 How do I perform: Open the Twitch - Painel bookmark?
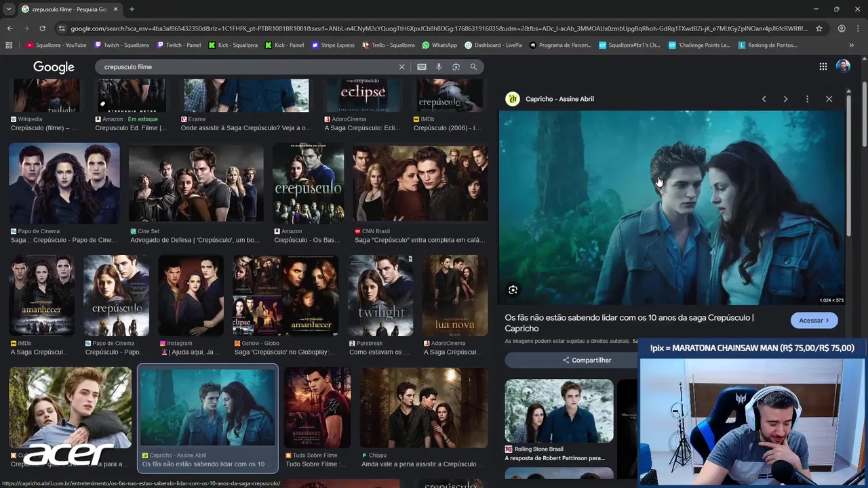[178, 45]
